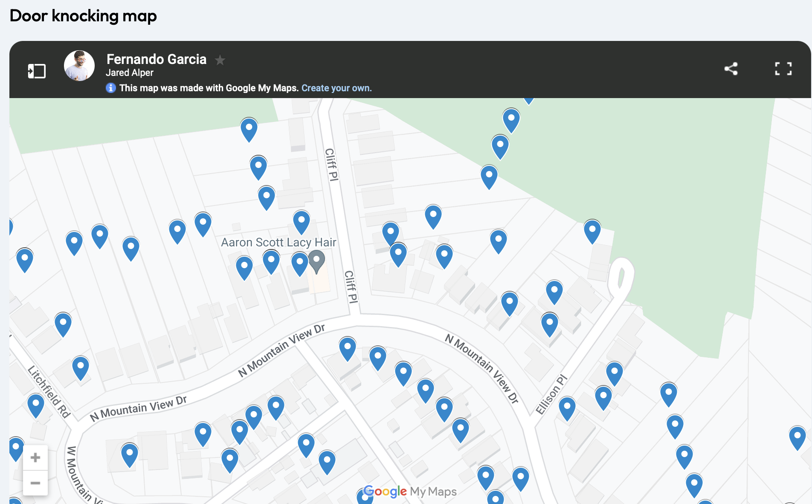This screenshot has width=812, height=504.
Task: Click the Aaron Scott Lacy Hair label
Action: point(278,242)
